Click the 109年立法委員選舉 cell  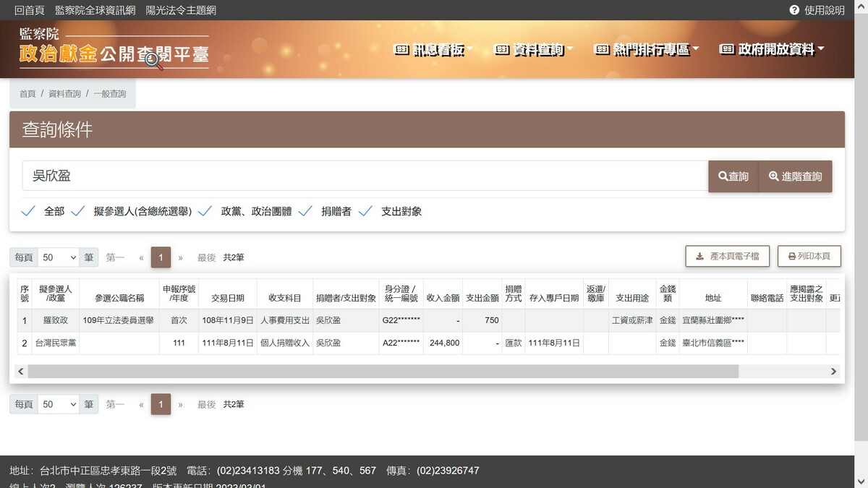(x=119, y=320)
